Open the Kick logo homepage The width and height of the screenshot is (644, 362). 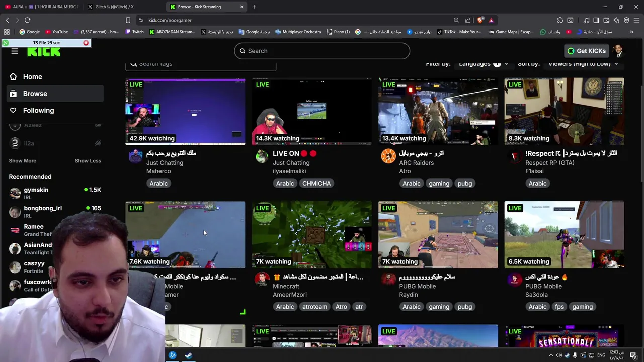tap(44, 52)
